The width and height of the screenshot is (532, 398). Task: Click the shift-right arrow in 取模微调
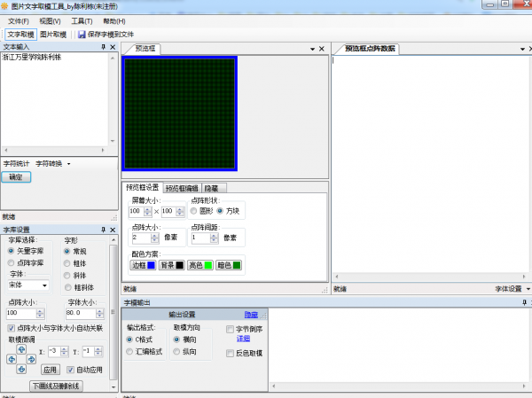click(31, 359)
